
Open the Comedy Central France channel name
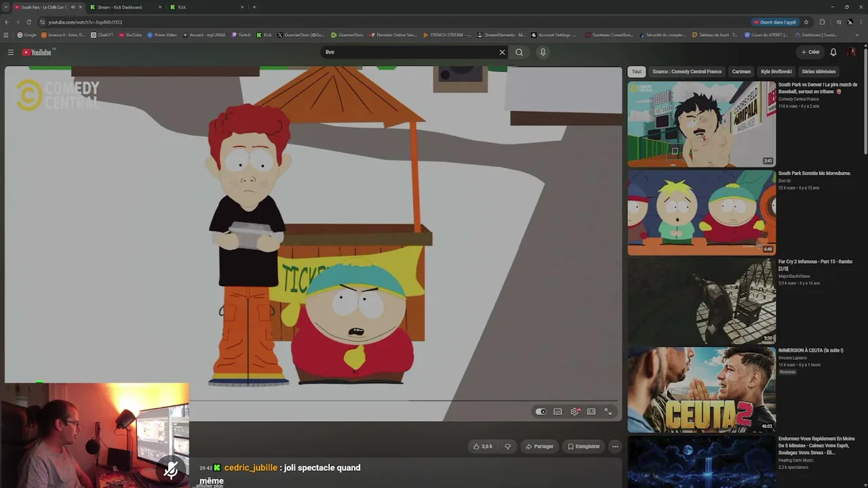pyautogui.click(x=798, y=99)
